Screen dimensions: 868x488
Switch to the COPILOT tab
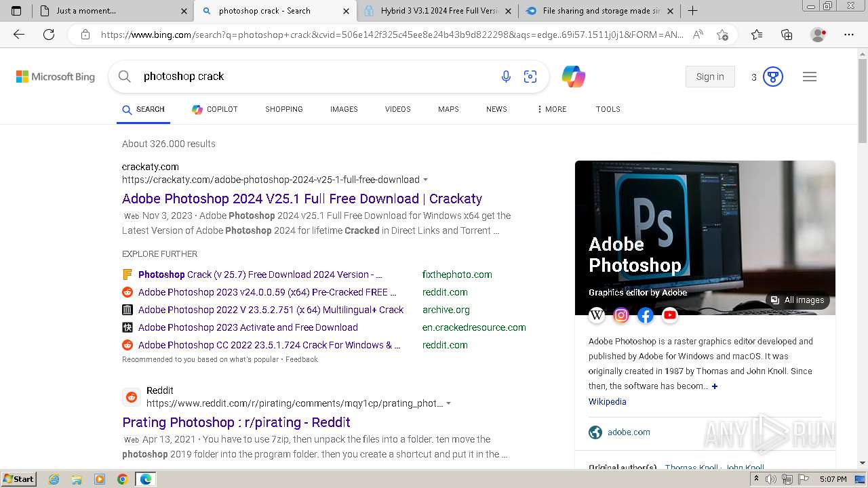point(214,109)
